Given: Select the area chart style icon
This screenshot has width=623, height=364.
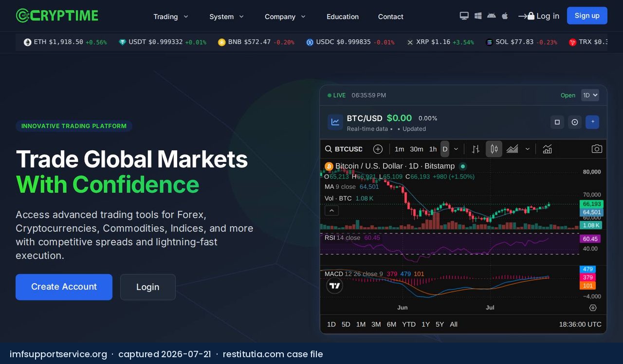Looking at the screenshot, I should (512, 149).
